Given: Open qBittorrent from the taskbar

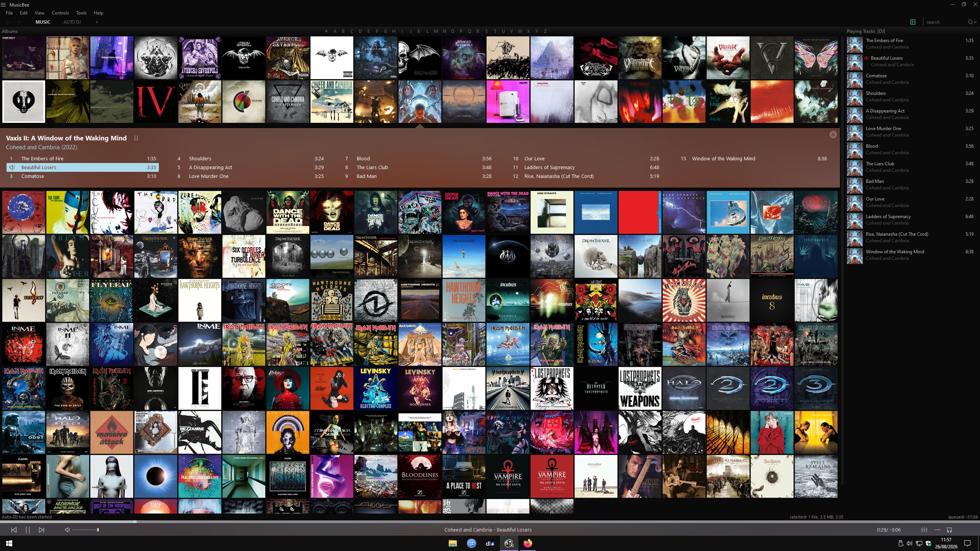Looking at the screenshot, I should coord(471,543).
